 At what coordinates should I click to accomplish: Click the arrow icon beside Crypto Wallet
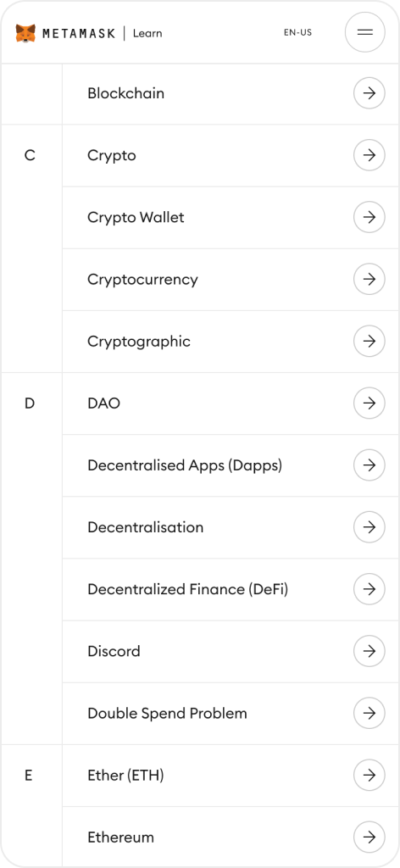coord(369,218)
